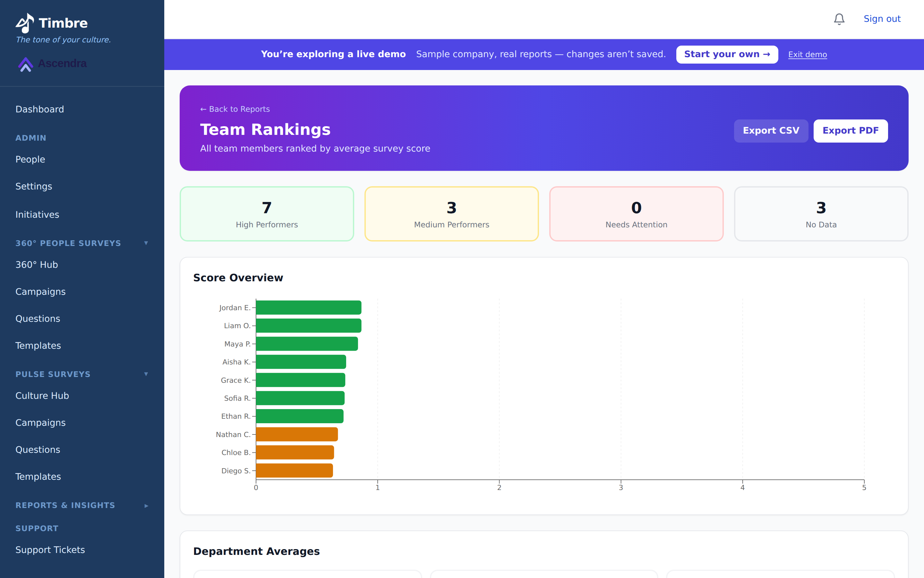Click the Jordan E. axis label
Screen dimensions: 924x578
click(235, 308)
